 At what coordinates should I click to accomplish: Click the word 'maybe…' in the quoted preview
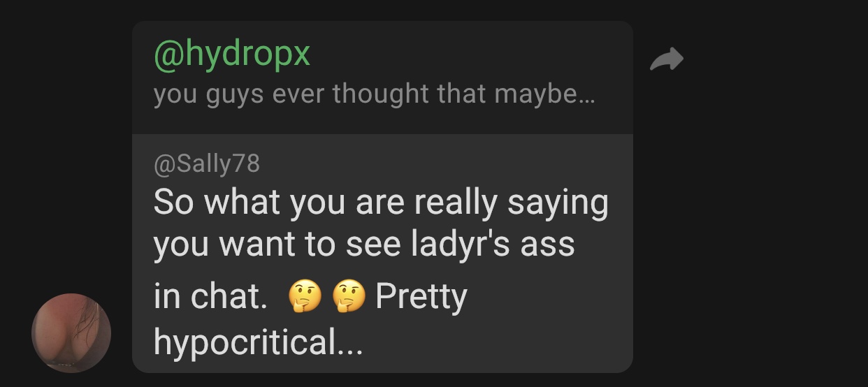[544, 94]
